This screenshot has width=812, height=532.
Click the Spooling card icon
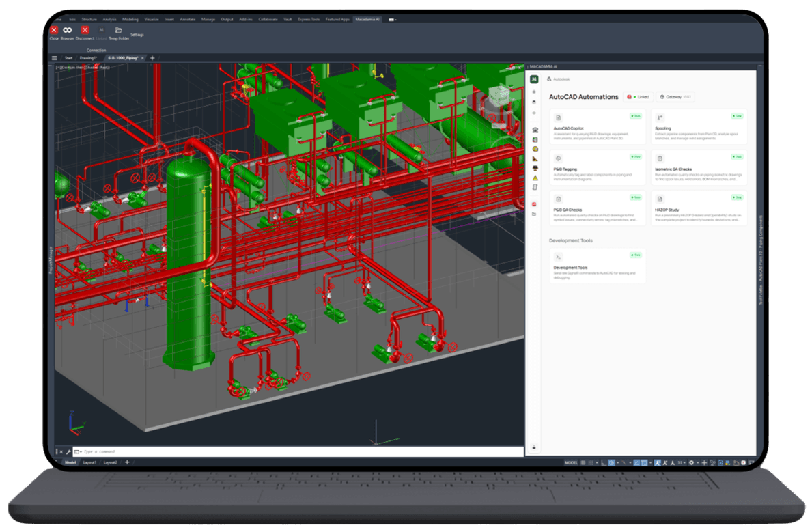pos(659,117)
